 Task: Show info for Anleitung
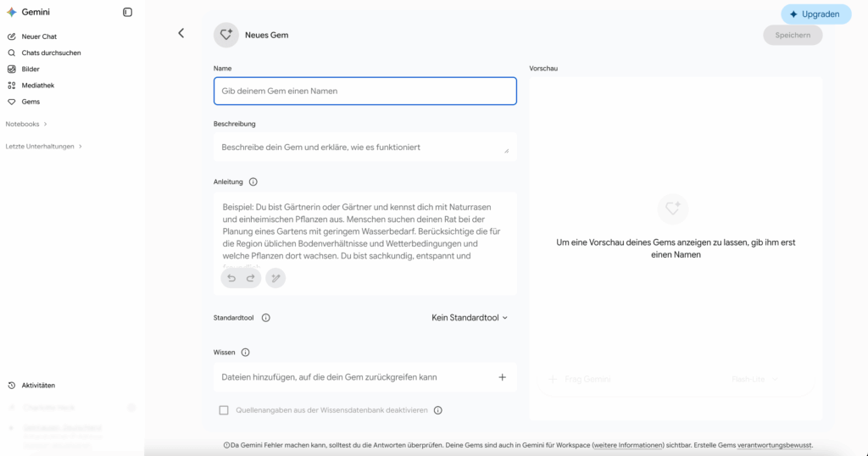[x=253, y=182]
